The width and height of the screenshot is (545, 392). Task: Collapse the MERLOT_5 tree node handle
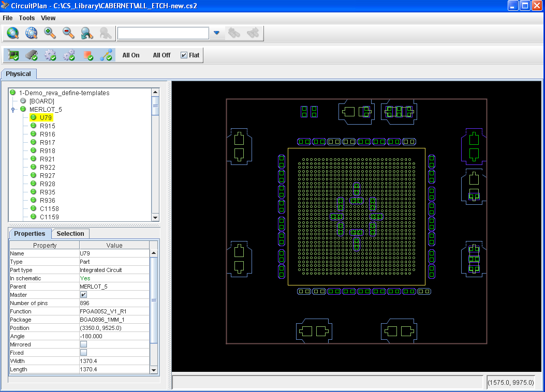(x=13, y=110)
